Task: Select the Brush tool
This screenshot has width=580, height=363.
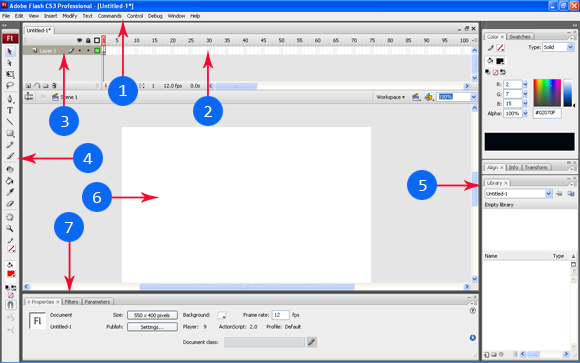Action: coord(10,156)
